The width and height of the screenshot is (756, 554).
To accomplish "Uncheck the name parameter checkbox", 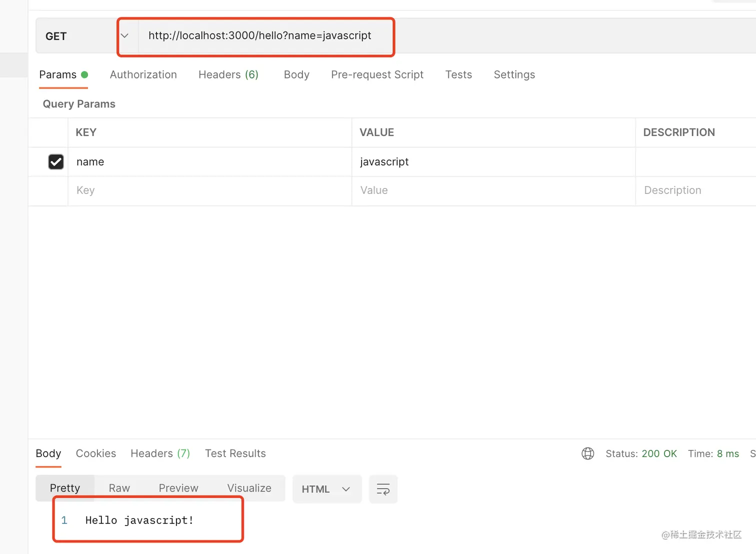I will tap(56, 161).
